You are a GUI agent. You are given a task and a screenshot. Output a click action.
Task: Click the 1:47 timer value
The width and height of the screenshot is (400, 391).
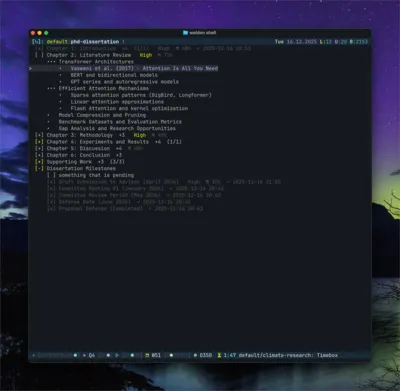click(x=230, y=355)
